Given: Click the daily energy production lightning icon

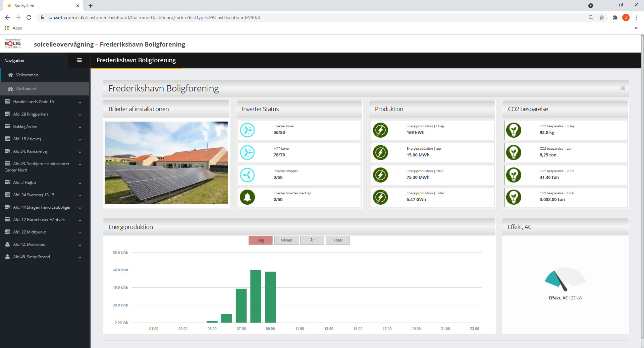Looking at the screenshot, I should pyautogui.click(x=380, y=130).
